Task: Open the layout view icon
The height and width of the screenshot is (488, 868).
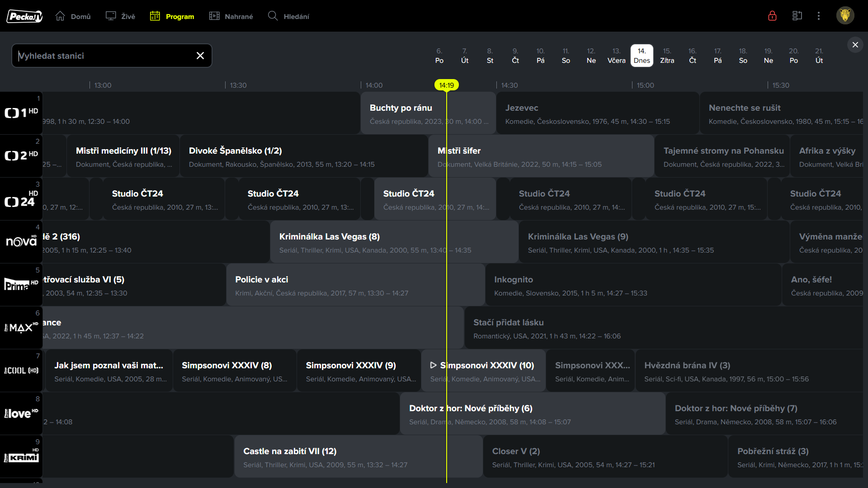Action: point(797,16)
